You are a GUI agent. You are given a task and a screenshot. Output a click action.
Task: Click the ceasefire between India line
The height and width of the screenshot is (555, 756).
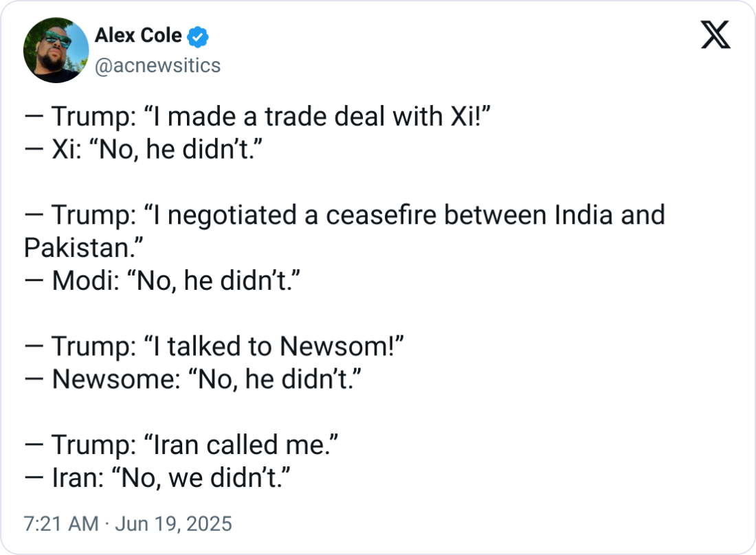(x=344, y=216)
